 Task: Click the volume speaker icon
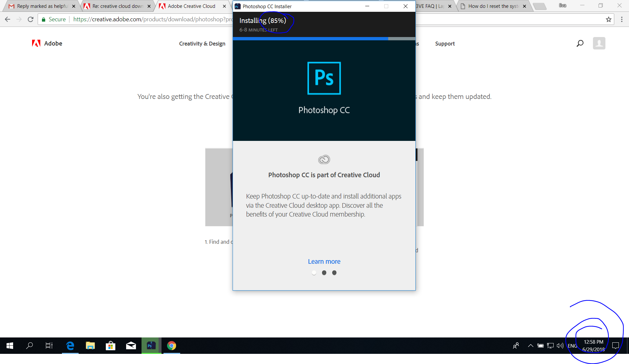pos(560,346)
